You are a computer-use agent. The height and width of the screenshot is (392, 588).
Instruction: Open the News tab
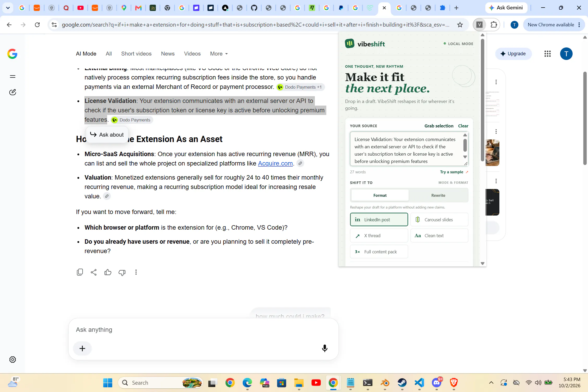pyautogui.click(x=168, y=54)
